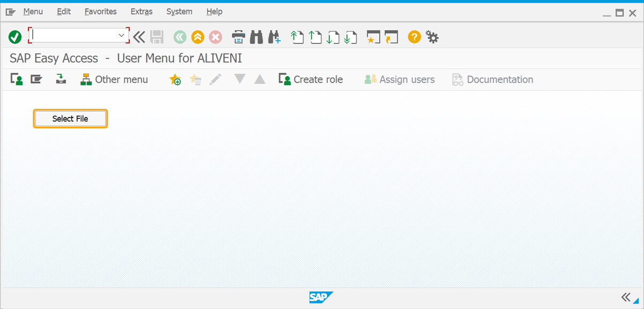Expand status bar panel with double chevron

[x=625, y=297]
